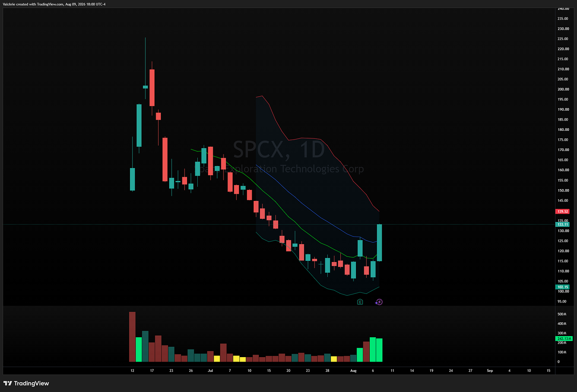The image size is (577, 392).
Task: Click the 225.00 level on the price axis
Action: pos(563,39)
